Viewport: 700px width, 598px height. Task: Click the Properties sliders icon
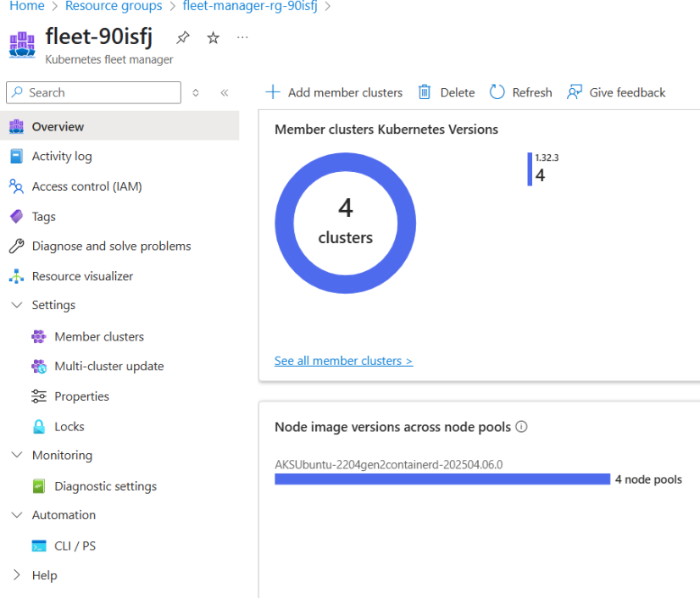[39, 396]
